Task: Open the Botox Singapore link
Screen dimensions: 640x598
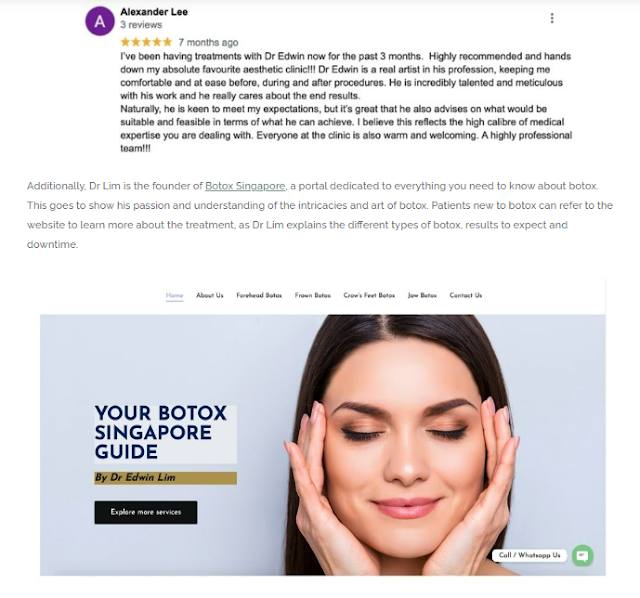Action: tap(245, 186)
